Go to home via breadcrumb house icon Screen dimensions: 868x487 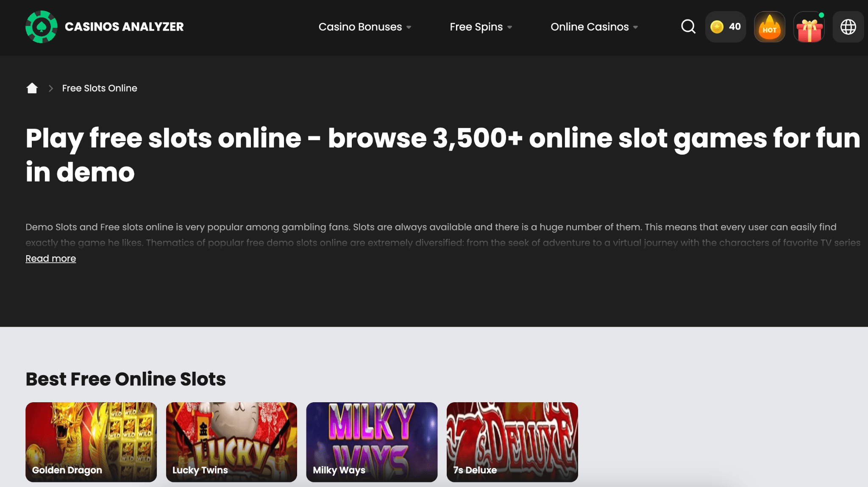click(x=32, y=88)
